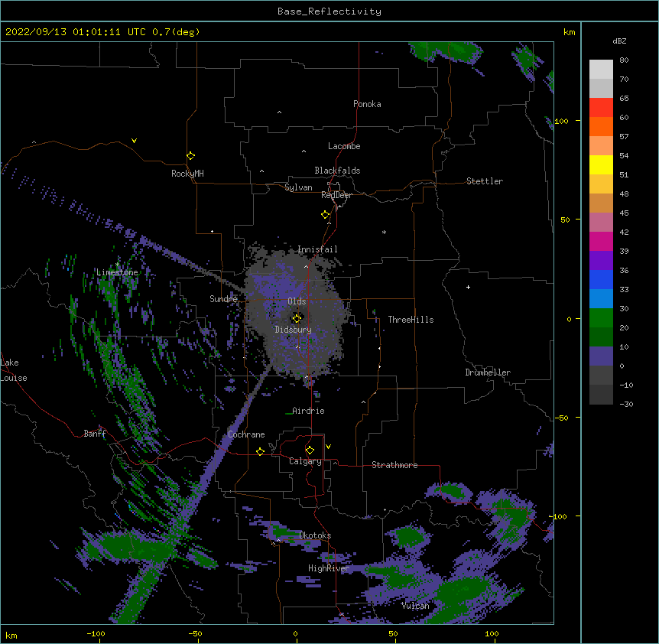
Task: Click the 100 km tick on right axis
Action: pos(562,121)
